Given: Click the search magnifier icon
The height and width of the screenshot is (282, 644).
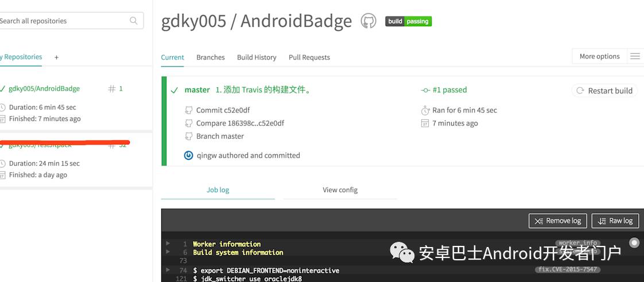Looking at the screenshot, I should point(134,21).
